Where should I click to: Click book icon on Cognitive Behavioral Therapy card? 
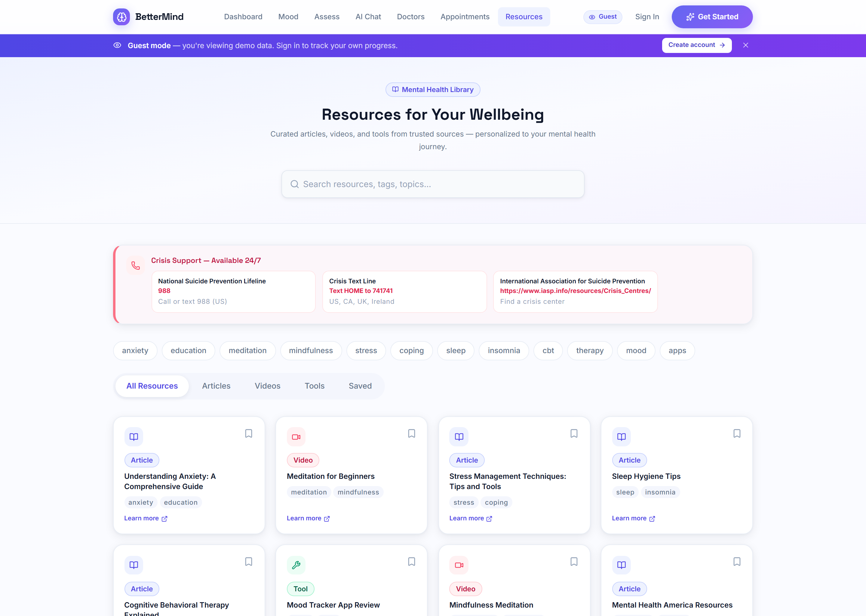pyautogui.click(x=134, y=565)
